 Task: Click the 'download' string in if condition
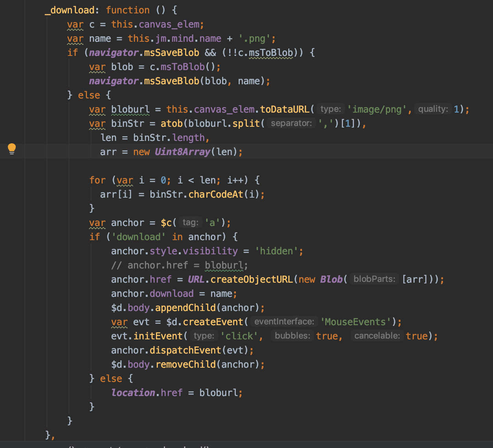point(139,237)
